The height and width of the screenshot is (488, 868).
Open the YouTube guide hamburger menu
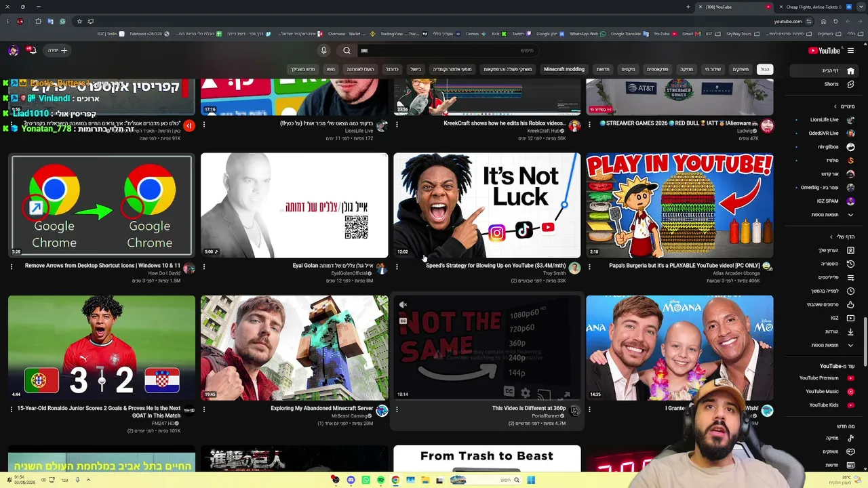pos(850,50)
